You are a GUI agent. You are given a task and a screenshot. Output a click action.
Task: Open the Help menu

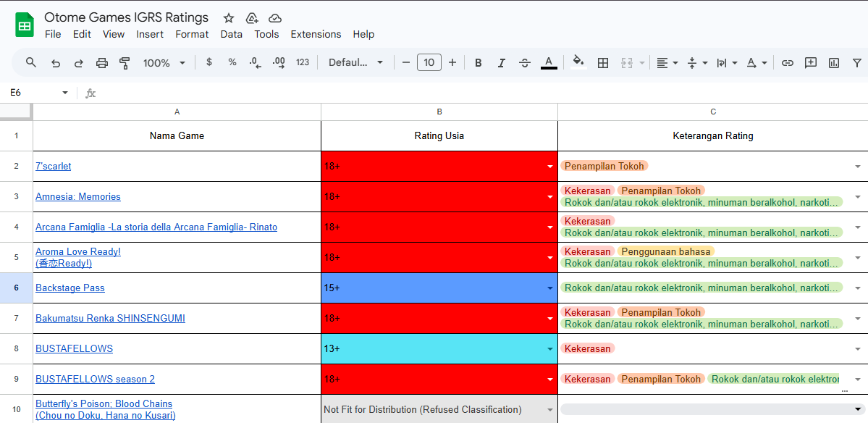coord(363,34)
